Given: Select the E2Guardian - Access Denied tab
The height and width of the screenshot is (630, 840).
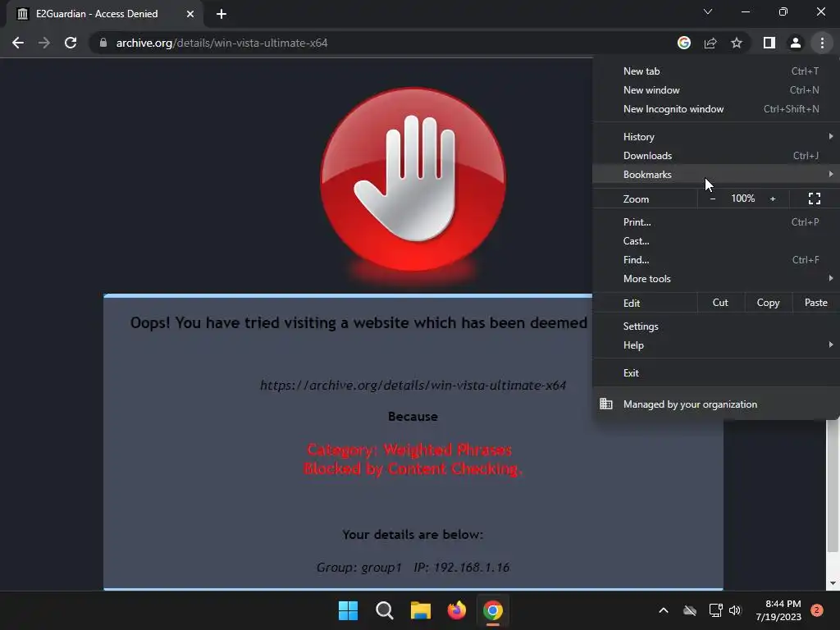Looking at the screenshot, I should click(104, 14).
